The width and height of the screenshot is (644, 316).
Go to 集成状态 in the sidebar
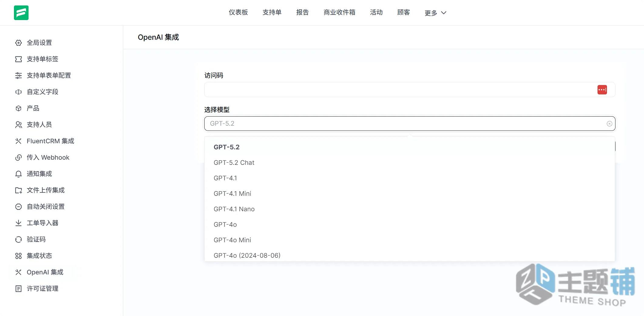[39, 256]
